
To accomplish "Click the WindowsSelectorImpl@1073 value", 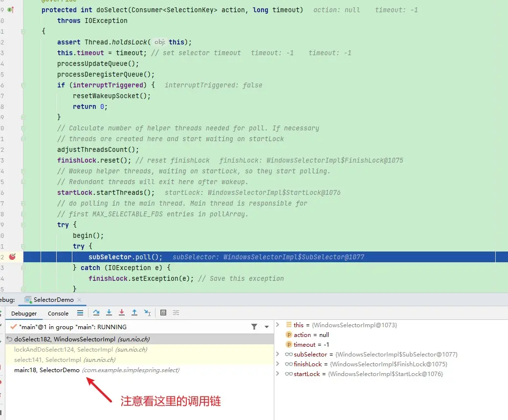I will tap(354, 325).
